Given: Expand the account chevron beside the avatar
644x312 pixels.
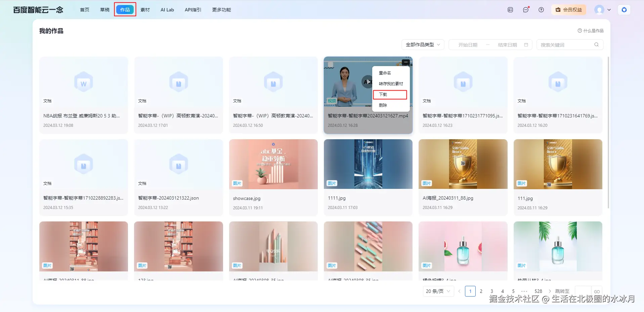Looking at the screenshot, I should pyautogui.click(x=609, y=10).
